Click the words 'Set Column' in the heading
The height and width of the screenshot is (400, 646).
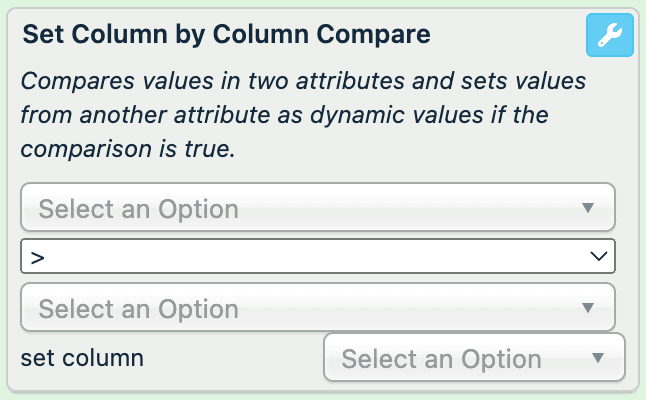point(79,34)
